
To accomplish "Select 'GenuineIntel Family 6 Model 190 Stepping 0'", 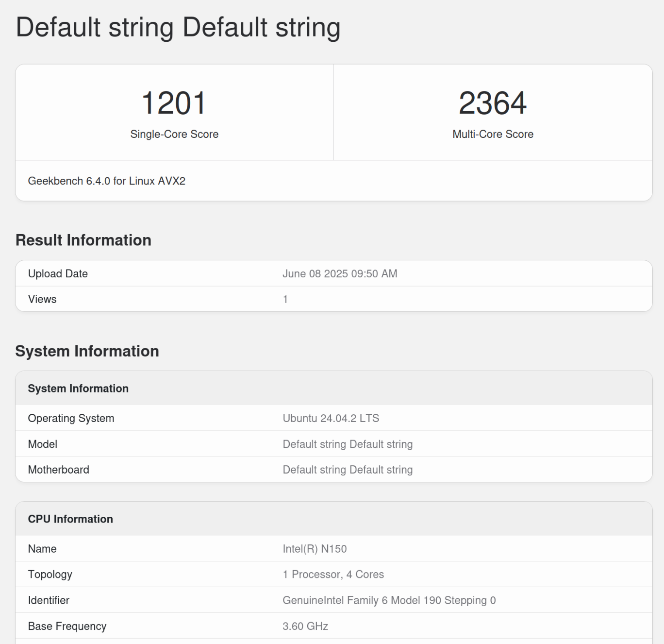I will [x=389, y=600].
